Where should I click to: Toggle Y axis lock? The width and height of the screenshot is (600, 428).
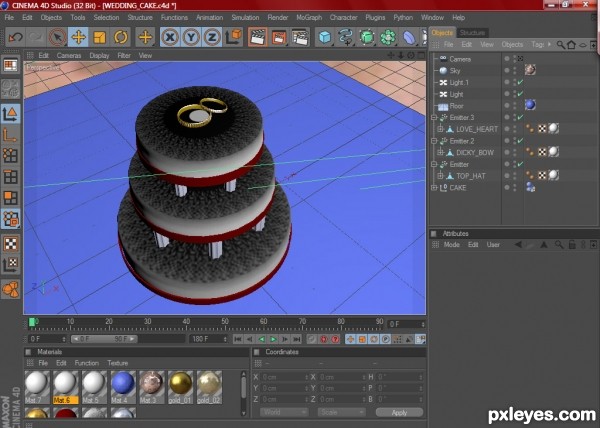tap(191, 37)
